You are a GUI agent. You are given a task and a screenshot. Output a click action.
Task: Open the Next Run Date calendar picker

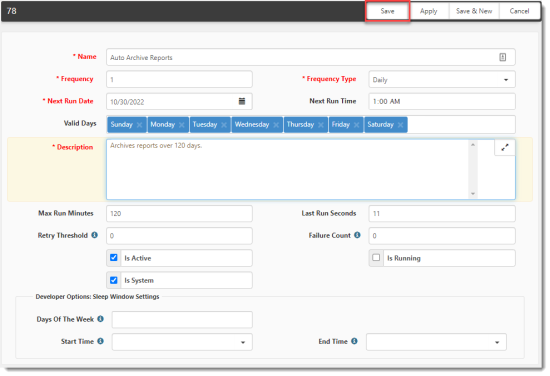(242, 101)
